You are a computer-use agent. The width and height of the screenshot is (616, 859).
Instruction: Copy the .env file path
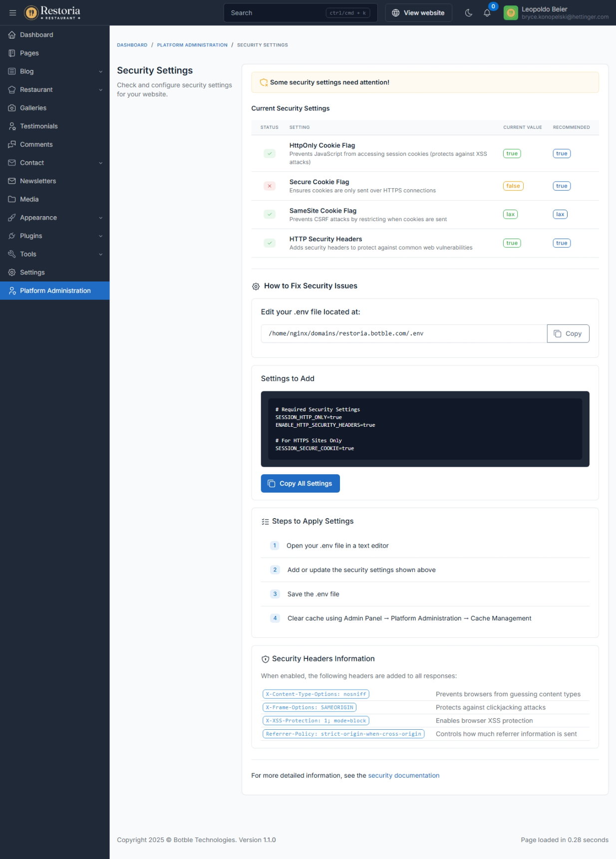568,334
